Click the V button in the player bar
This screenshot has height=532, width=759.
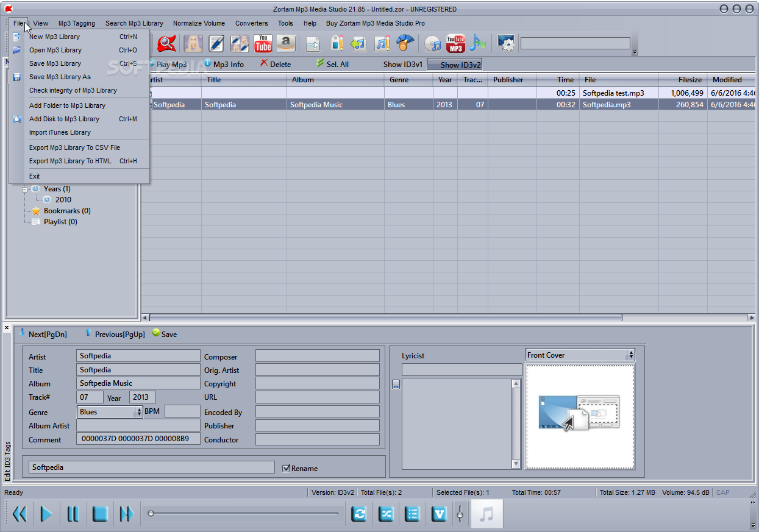[x=439, y=514]
